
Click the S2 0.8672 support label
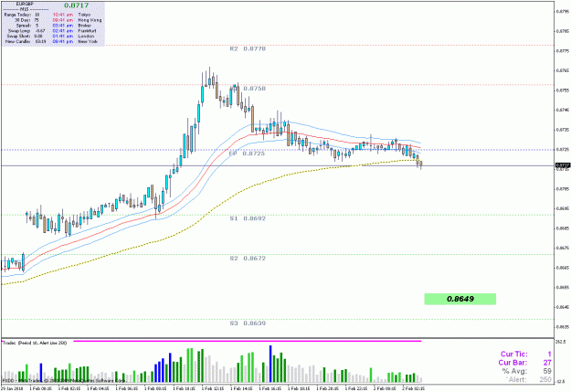pyautogui.click(x=248, y=259)
